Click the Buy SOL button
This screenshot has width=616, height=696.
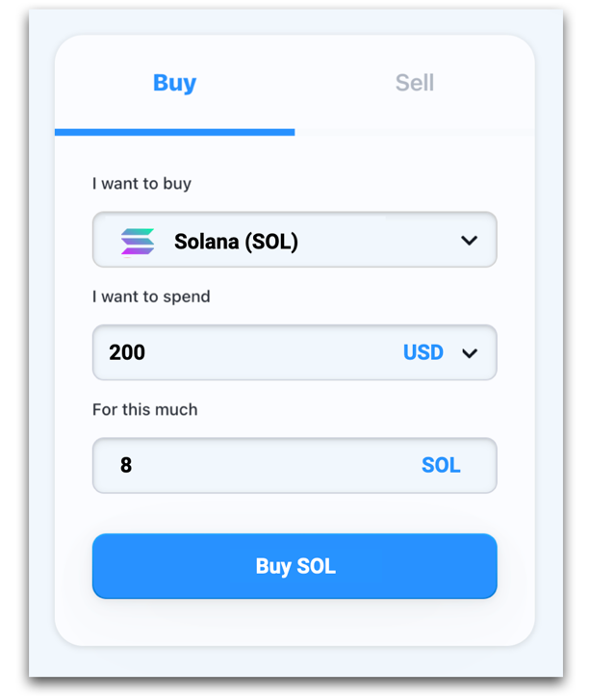point(295,566)
